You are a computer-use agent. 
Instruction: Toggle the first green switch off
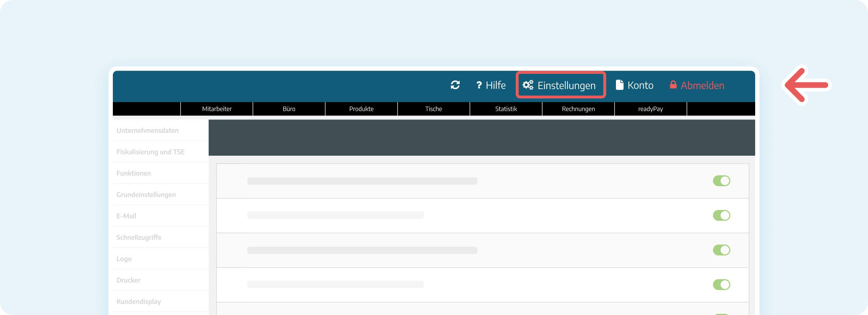tap(722, 181)
